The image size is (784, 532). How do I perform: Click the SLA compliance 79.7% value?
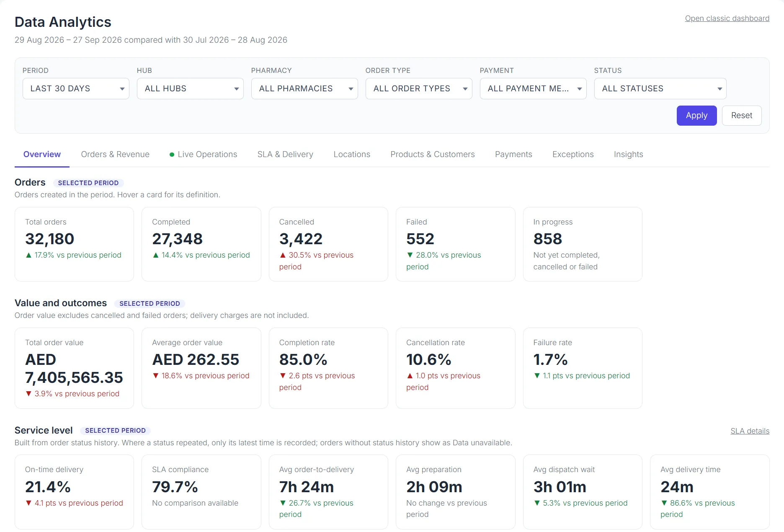coord(175,487)
